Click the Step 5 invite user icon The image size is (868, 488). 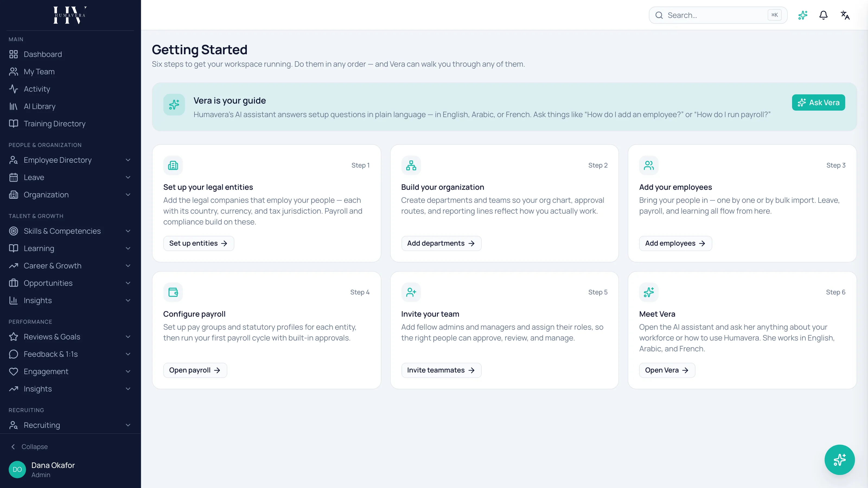tap(411, 292)
